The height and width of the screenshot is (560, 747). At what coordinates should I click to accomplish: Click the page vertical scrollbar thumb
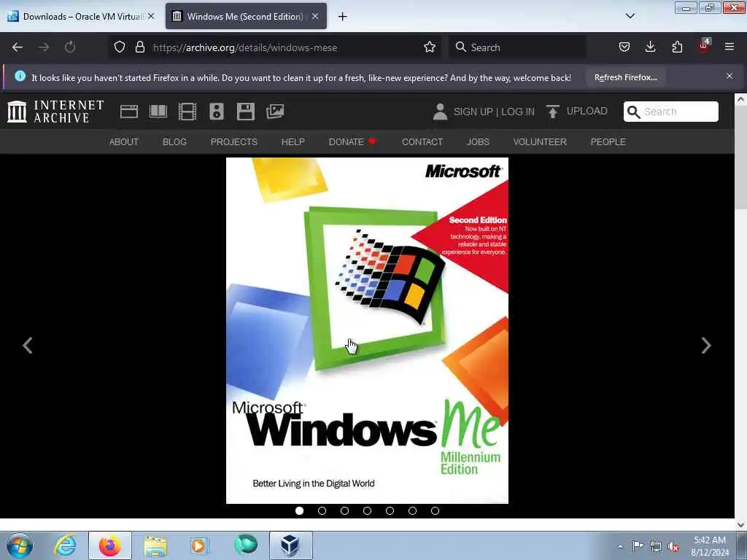click(x=740, y=159)
